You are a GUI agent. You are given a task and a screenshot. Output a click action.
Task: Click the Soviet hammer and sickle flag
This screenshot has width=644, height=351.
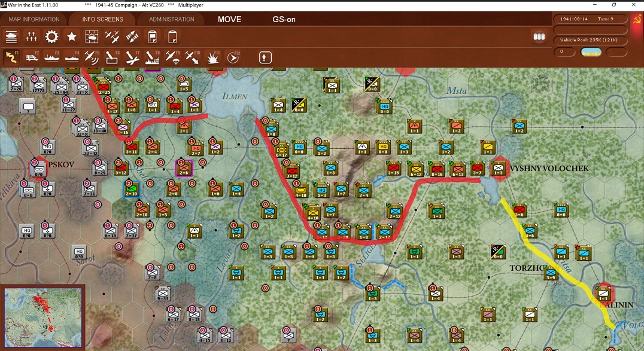[x=637, y=20]
